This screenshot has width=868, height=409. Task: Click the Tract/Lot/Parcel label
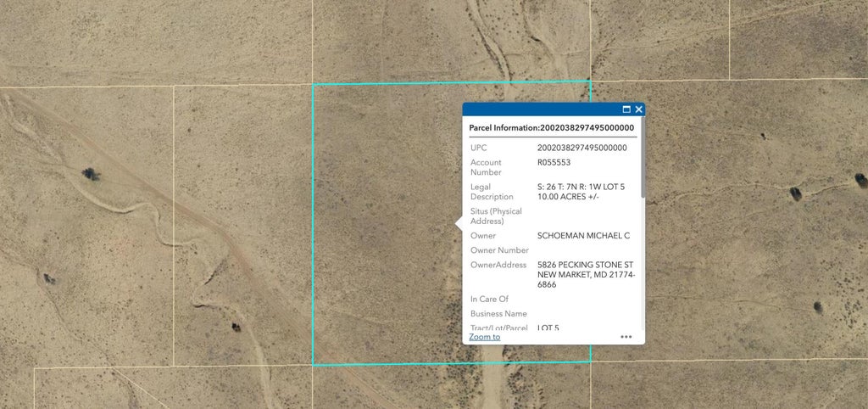pyautogui.click(x=498, y=328)
